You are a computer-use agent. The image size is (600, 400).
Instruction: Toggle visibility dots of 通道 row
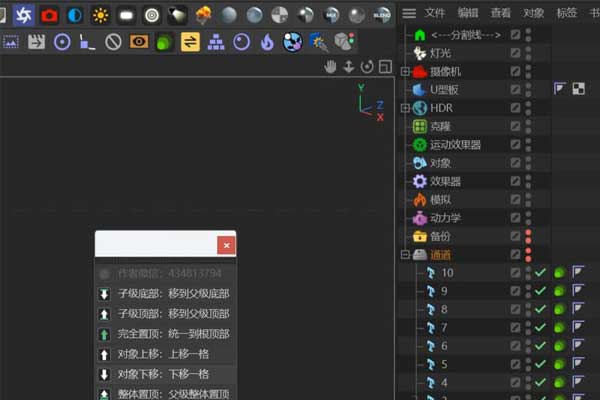(x=528, y=255)
